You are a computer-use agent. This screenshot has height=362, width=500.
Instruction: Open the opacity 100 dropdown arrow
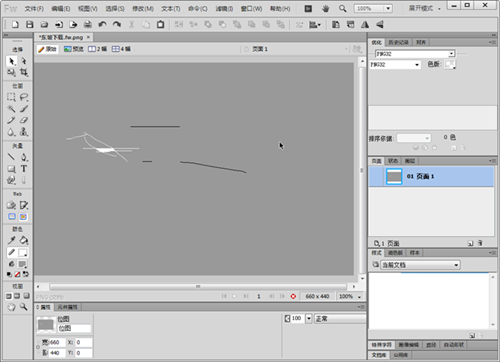tap(309, 319)
